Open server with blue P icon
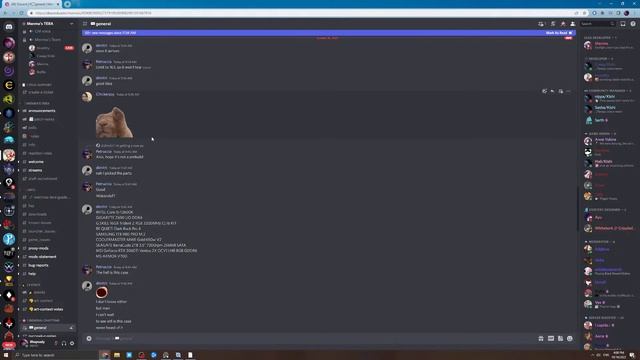Viewport: 640px width, 360px height. click(9, 239)
